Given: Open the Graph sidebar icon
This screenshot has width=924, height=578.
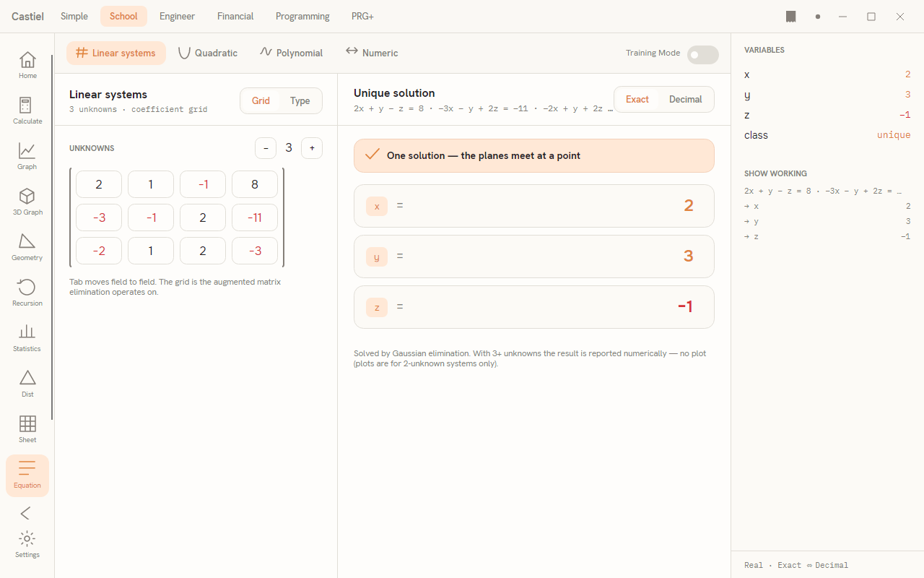Looking at the screenshot, I should click(27, 156).
